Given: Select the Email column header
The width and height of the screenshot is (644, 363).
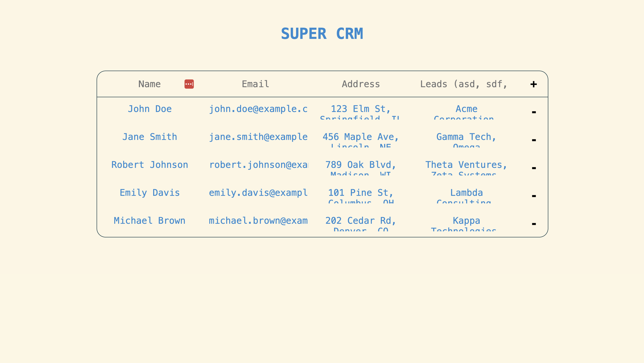Looking at the screenshot, I should click(255, 84).
